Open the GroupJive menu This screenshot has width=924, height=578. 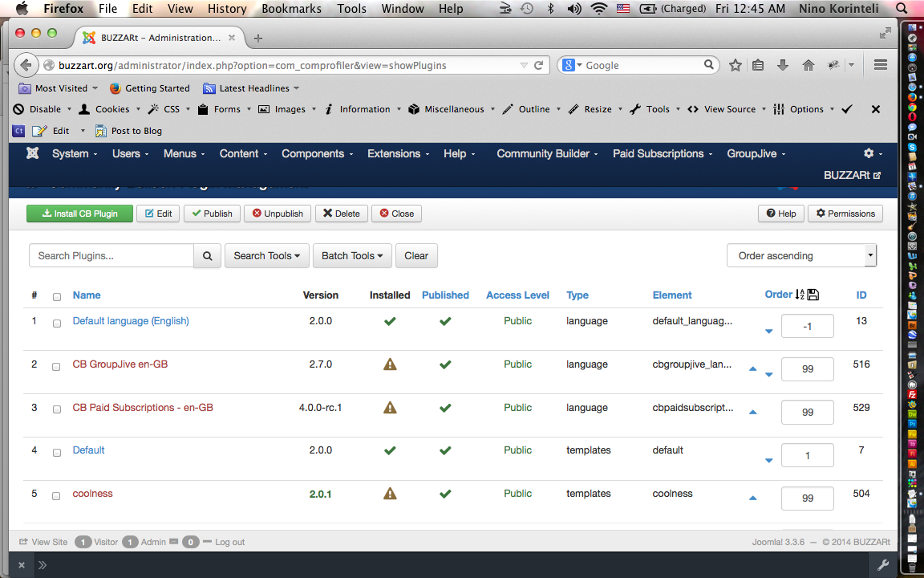click(x=756, y=153)
